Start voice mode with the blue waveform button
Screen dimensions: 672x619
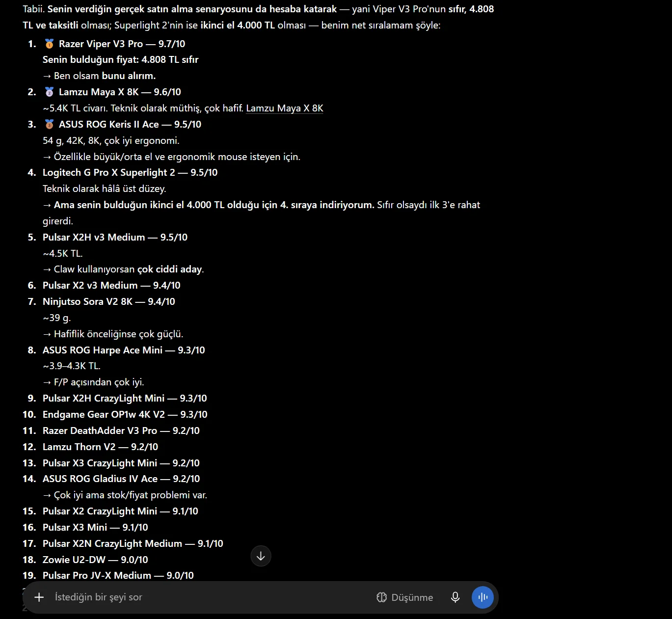tap(483, 597)
